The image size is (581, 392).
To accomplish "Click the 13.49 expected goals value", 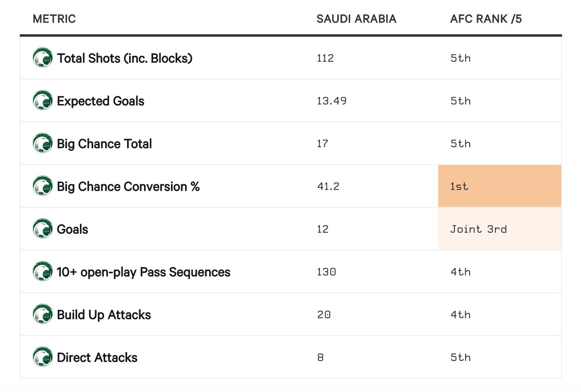I will tap(332, 101).
